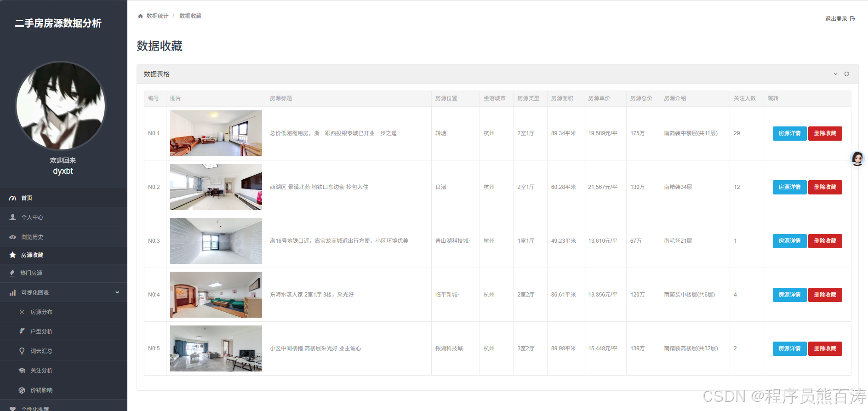Click the NO:4 green sofa photo
This screenshot has height=411, width=868.
click(x=216, y=295)
